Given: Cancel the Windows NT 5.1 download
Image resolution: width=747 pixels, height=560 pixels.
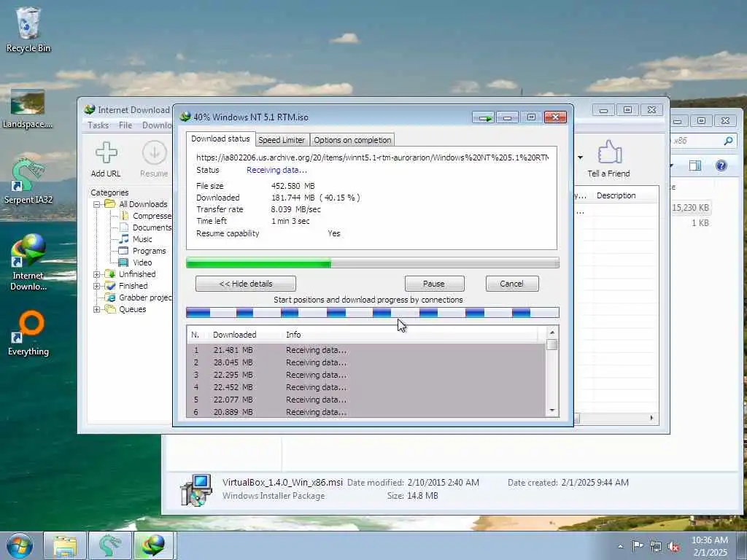Looking at the screenshot, I should [x=512, y=284].
